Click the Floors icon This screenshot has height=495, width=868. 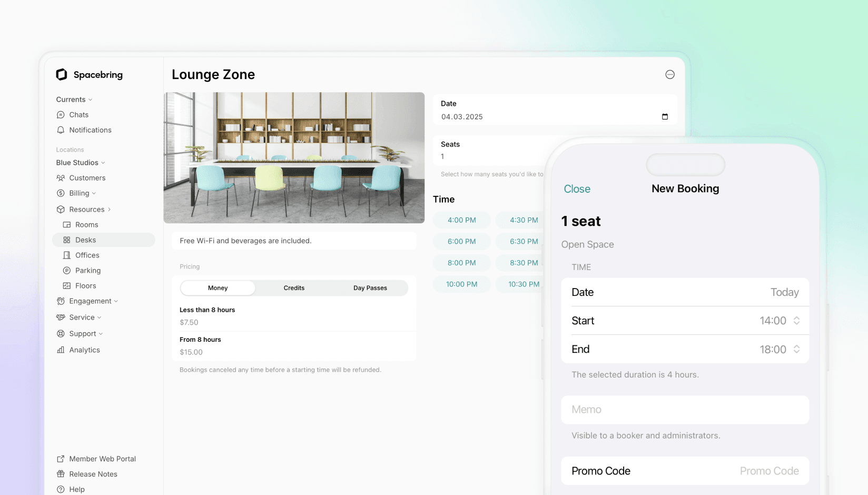point(67,285)
